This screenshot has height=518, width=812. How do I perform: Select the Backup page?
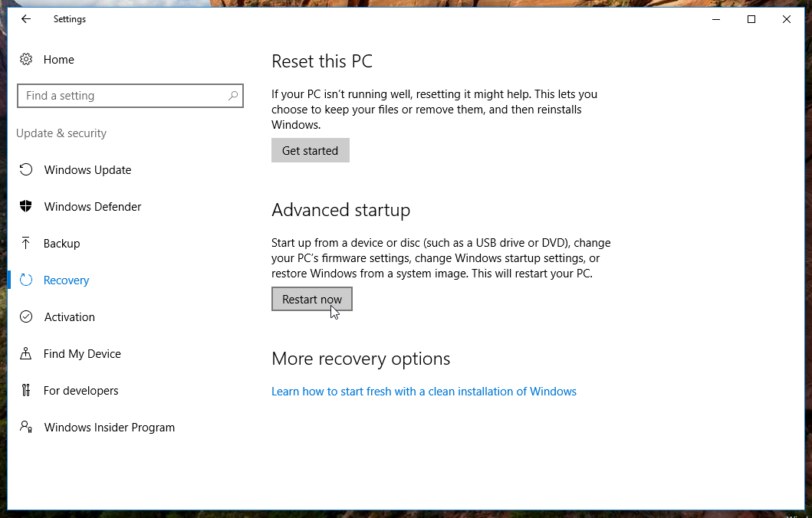pos(61,243)
